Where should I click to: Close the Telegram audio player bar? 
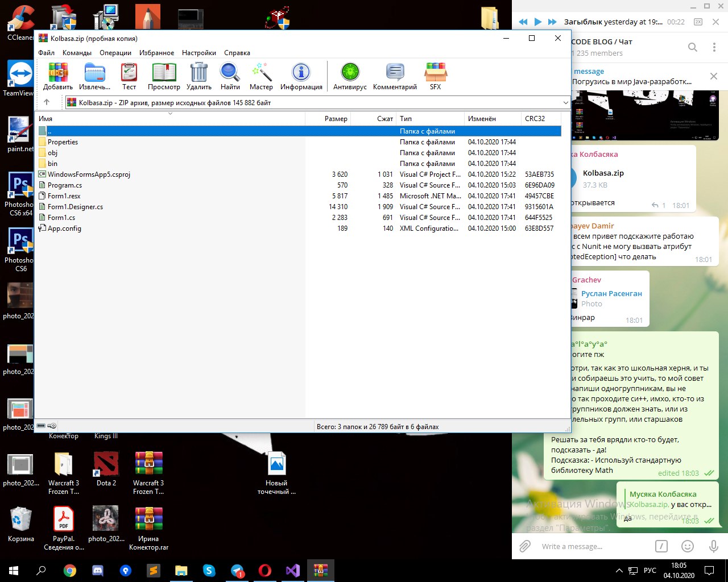point(717,22)
